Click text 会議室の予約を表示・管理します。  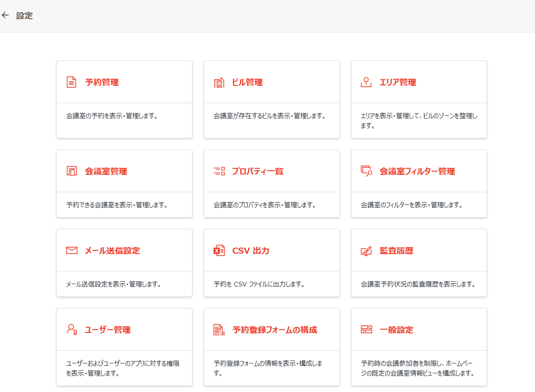tap(112, 116)
